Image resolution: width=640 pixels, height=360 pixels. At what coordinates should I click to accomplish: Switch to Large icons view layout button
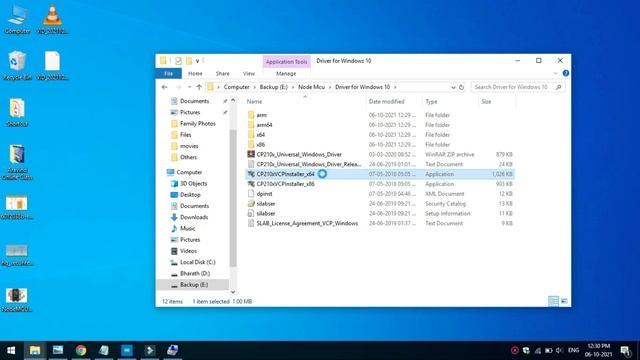tap(564, 301)
